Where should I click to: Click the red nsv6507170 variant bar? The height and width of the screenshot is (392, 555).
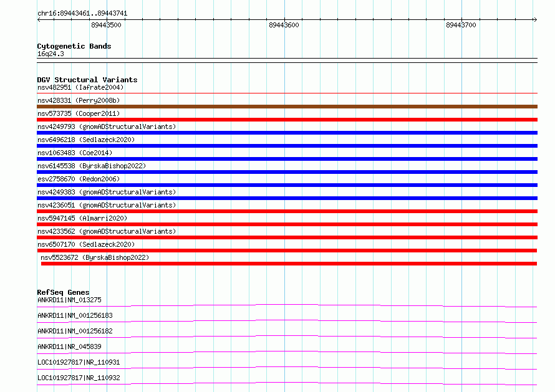(x=287, y=251)
